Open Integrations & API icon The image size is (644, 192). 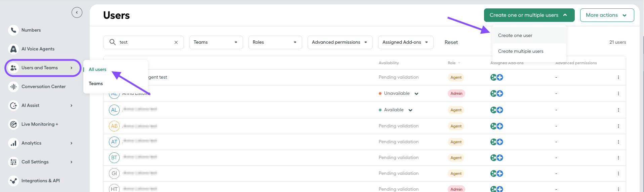[x=13, y=181]
